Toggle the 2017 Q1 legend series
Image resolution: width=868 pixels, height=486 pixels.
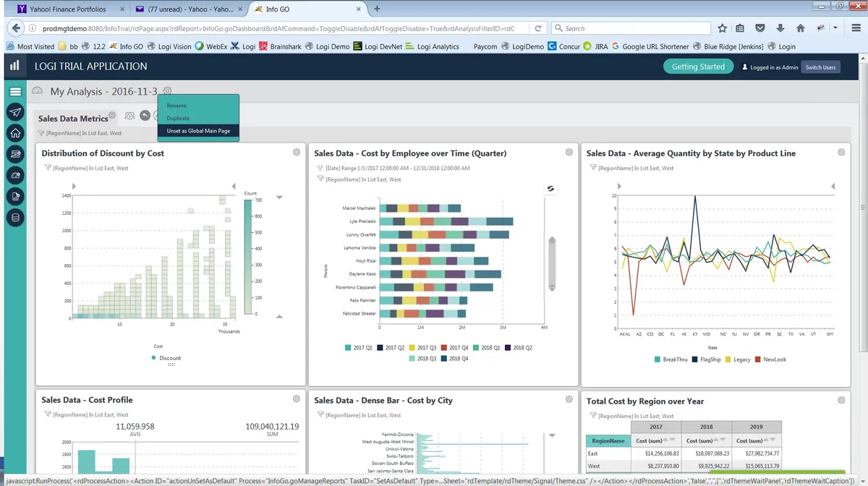[x=359, y=348]
